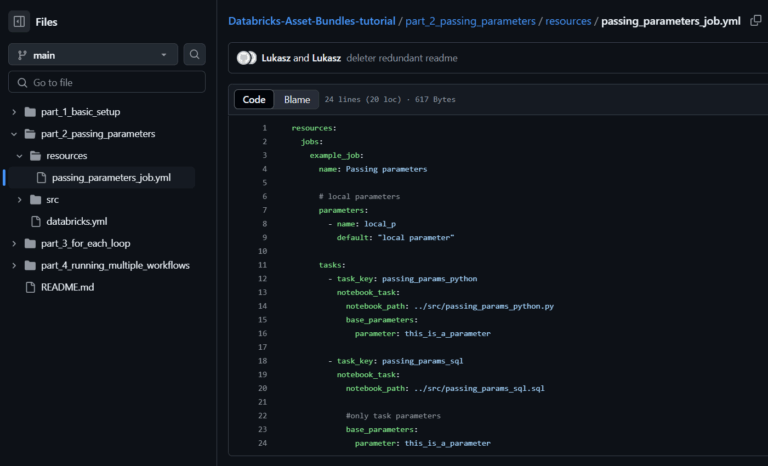Click the commit author avatar
768x466 pixels.
click(246, 58)
